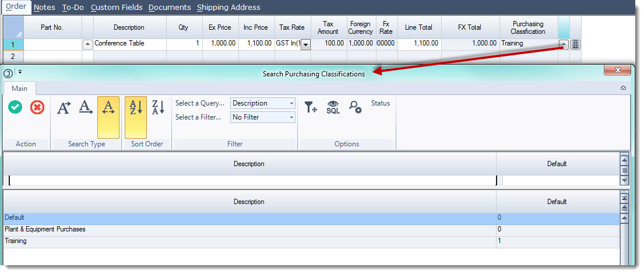Screen dimensions: 644x274
Task: Toggle the highlighted 'contains' search type icon
Action: pos(108,117)
